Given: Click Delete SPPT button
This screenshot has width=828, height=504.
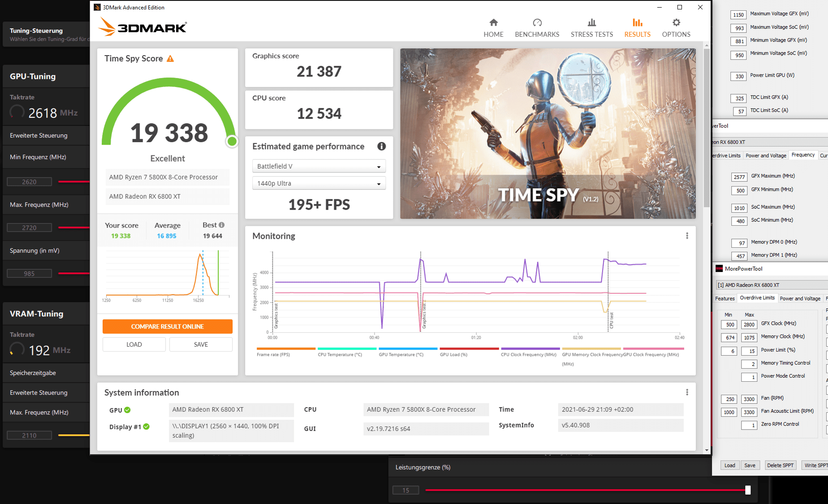Looking at the screenshot, I should click(780, 465).
